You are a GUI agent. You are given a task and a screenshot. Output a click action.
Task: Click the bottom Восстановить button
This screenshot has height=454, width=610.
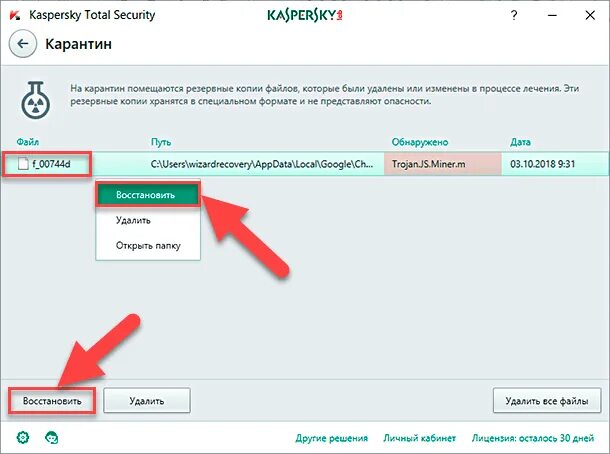52,401
